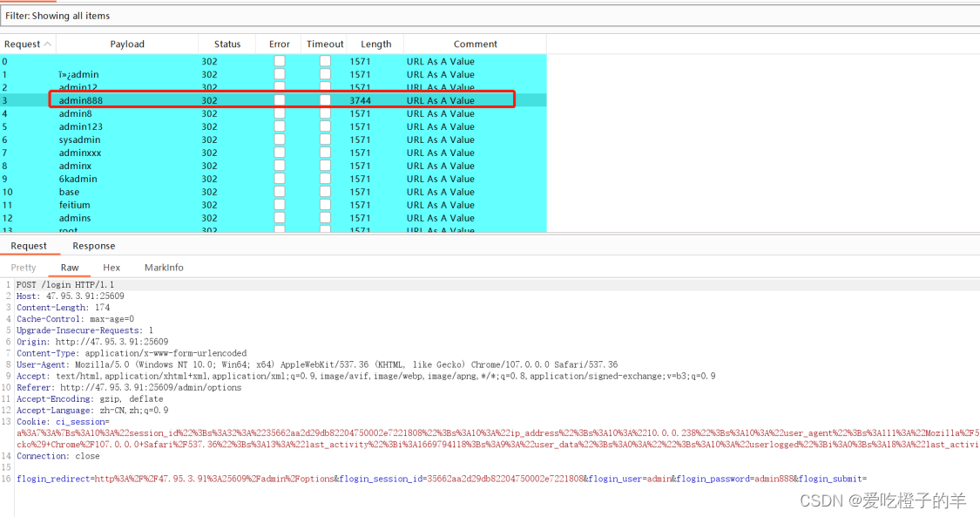Viewport: 980px width, 517px height.
Task: Click the Content-Length: 174 line
Action: click(63, 308)
